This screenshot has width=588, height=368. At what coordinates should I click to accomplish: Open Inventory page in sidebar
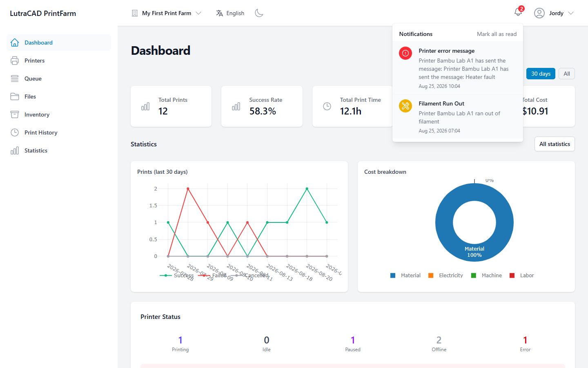(59, 114)
